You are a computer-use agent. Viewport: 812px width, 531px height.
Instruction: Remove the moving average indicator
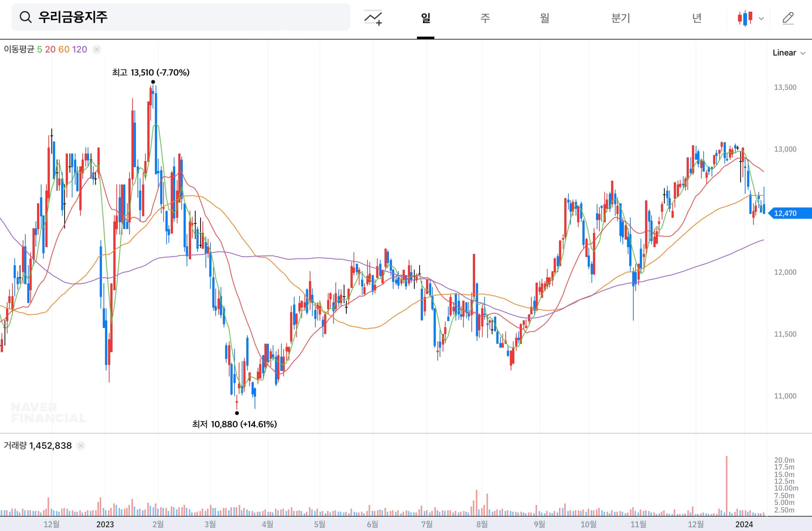point(97,49)
